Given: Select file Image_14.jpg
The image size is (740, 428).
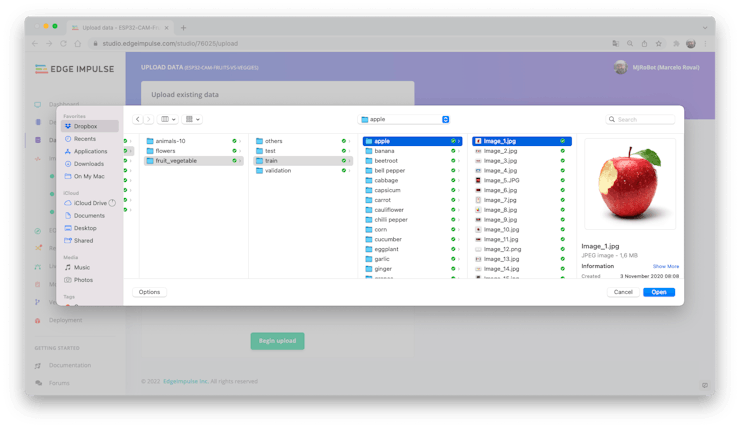Looking at the screenshot, I should 522,269.
